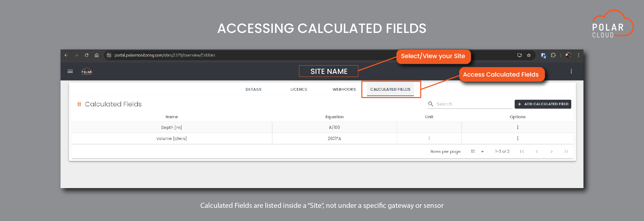Select the portal.polarmonitoring.com address bar URL
Viewport: 644px width, 221px height.
[165, 55]
